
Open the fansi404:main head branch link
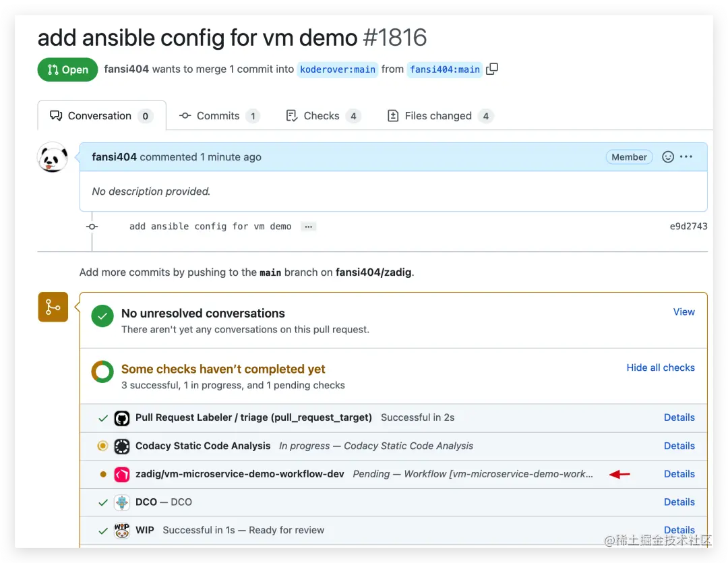[x=445, y=69]
